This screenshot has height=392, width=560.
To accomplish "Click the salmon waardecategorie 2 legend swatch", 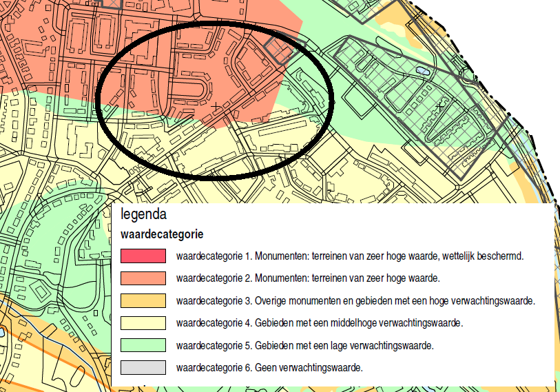I will 143,278.
